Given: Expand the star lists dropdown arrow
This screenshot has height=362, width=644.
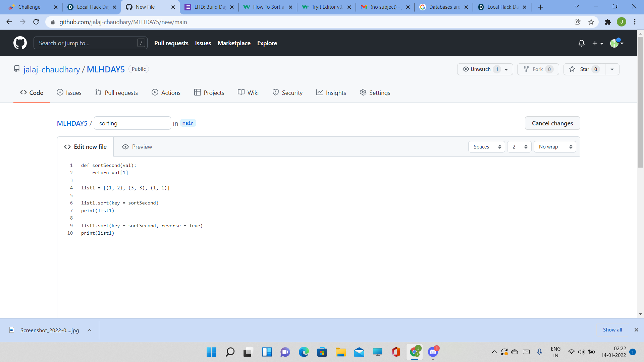Looking at the screenshot, I should click(612, 69).
